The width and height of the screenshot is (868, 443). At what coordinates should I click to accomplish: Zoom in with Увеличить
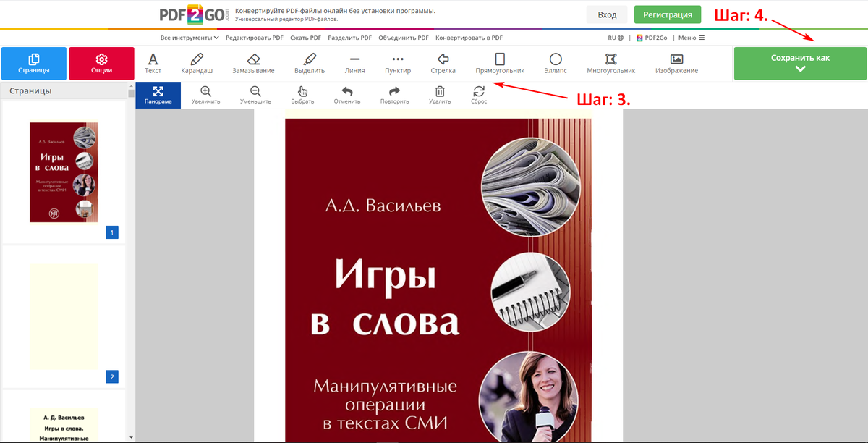206,96
